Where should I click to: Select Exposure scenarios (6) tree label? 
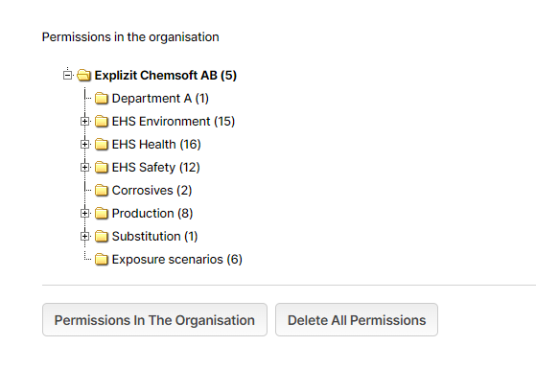point(177,260)
